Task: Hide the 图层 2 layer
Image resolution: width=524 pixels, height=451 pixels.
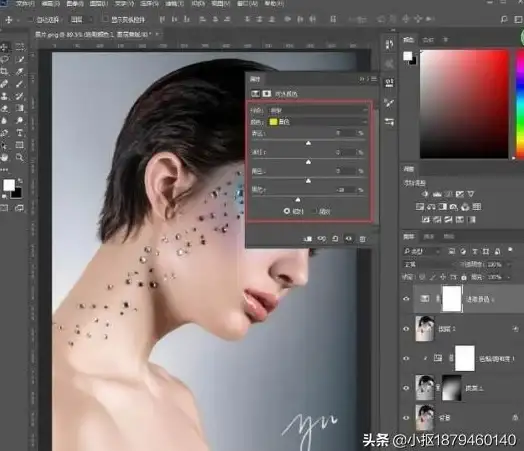Action: (406, 329)
